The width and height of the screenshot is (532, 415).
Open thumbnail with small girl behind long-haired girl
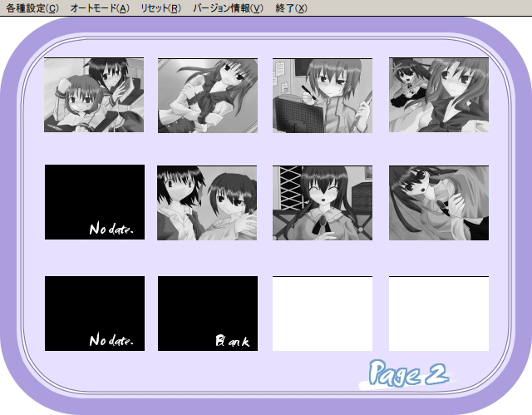(x=439, y=95)
